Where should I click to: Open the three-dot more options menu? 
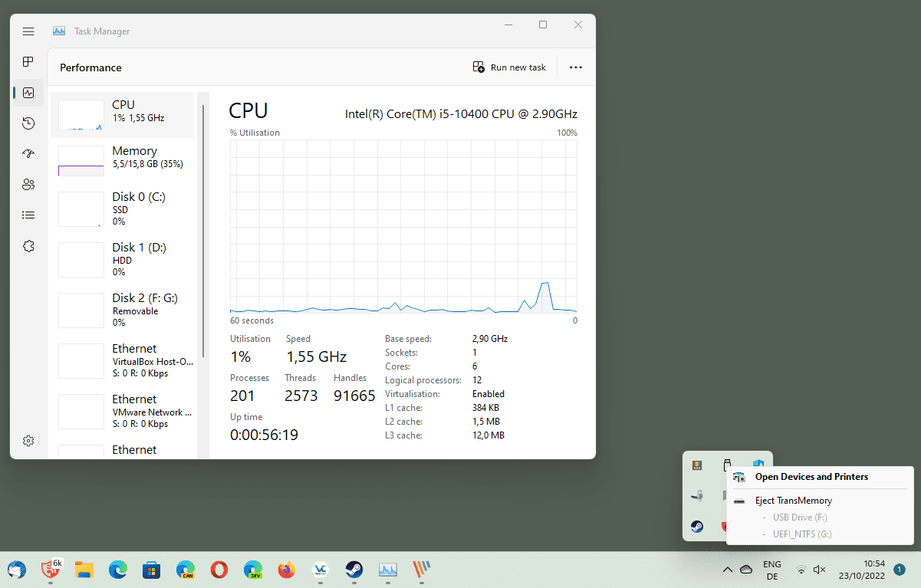coord(576,67)
